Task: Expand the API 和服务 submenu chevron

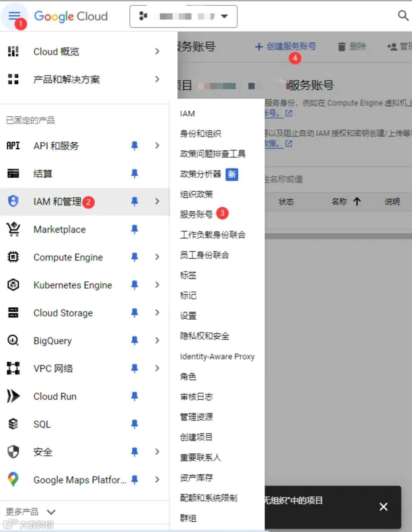Action: point(157,146)
